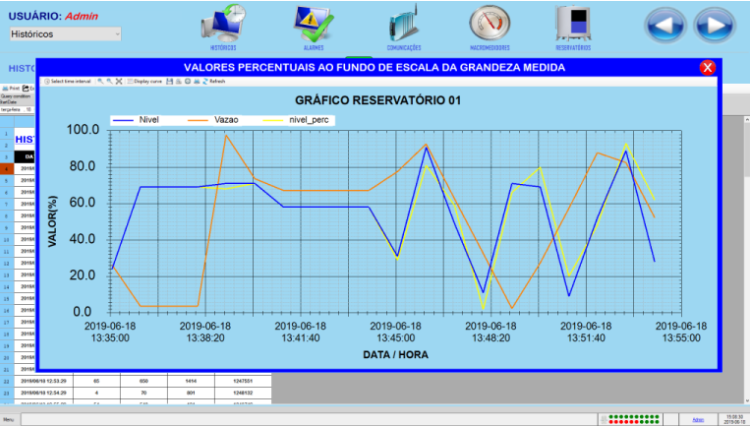Toggle the Nivel series in legend
Screen dimensions: 750x426
tap(138, 119)
